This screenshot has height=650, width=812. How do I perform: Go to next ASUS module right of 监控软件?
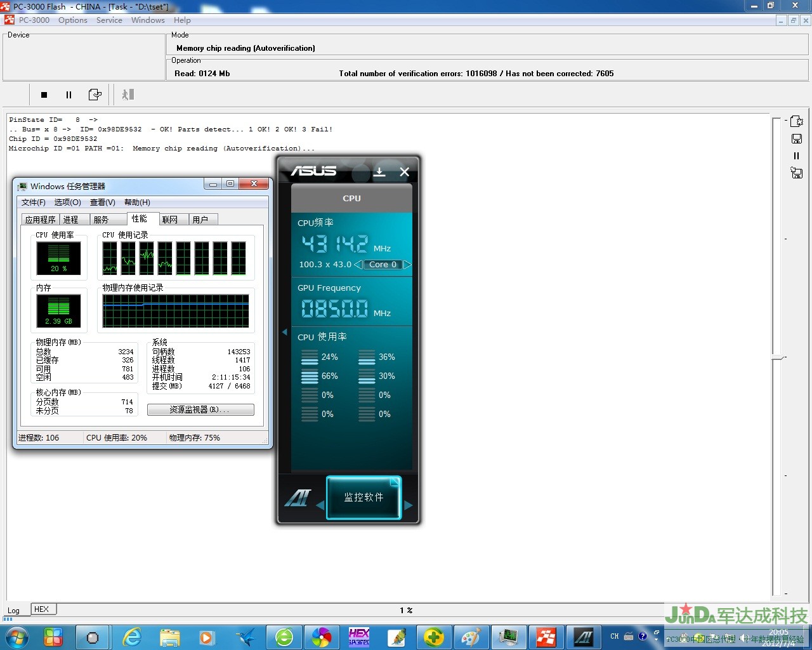pos(408,505)
